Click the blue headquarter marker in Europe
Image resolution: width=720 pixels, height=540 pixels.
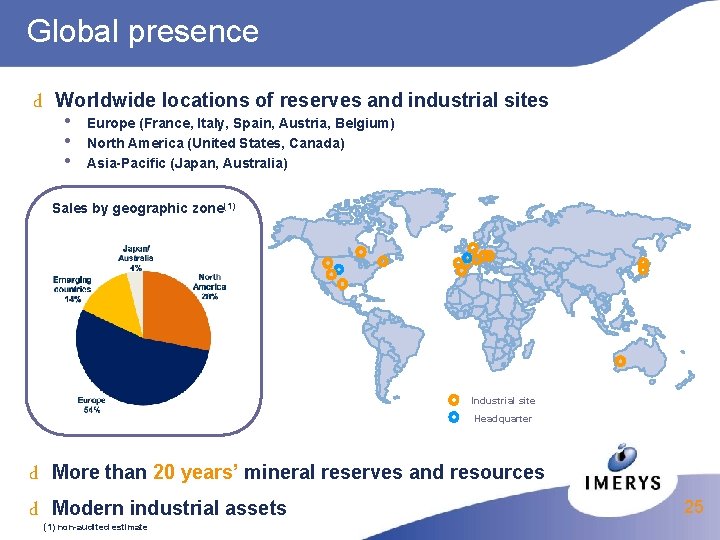(467, 258)
